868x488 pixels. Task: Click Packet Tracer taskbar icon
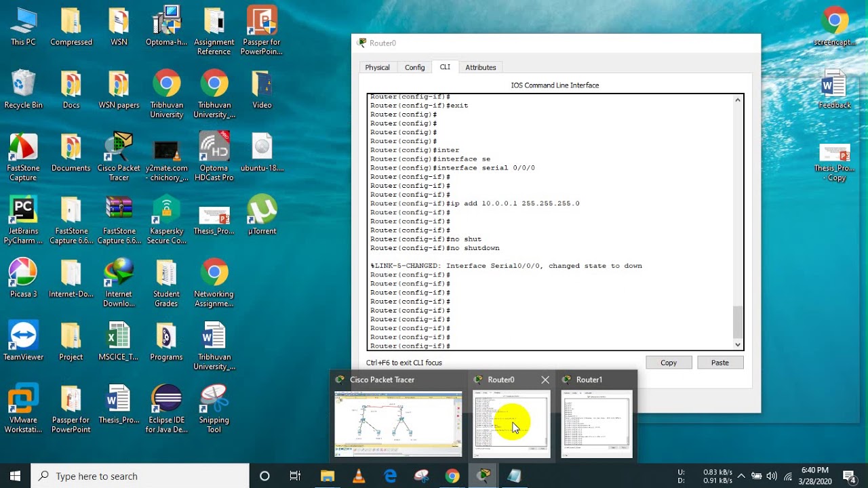484,476
